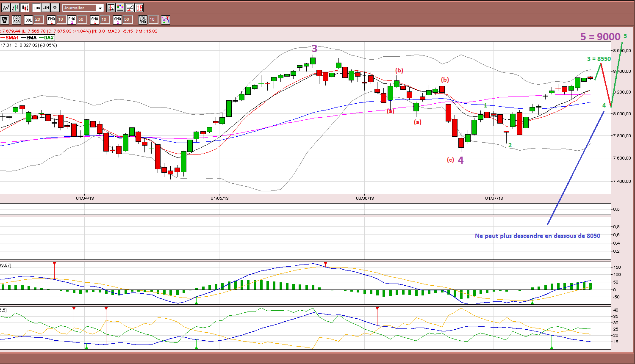
Task: Click the SMA 1 period field
Action: (104, 19)
